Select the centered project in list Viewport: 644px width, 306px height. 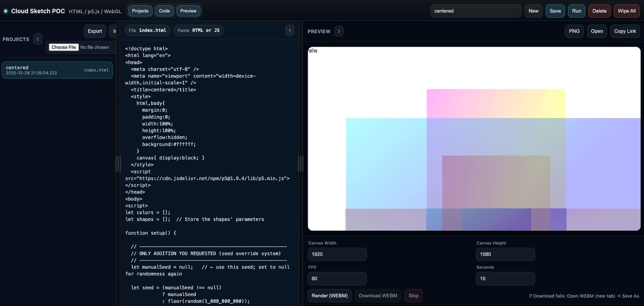pos(57,70)
